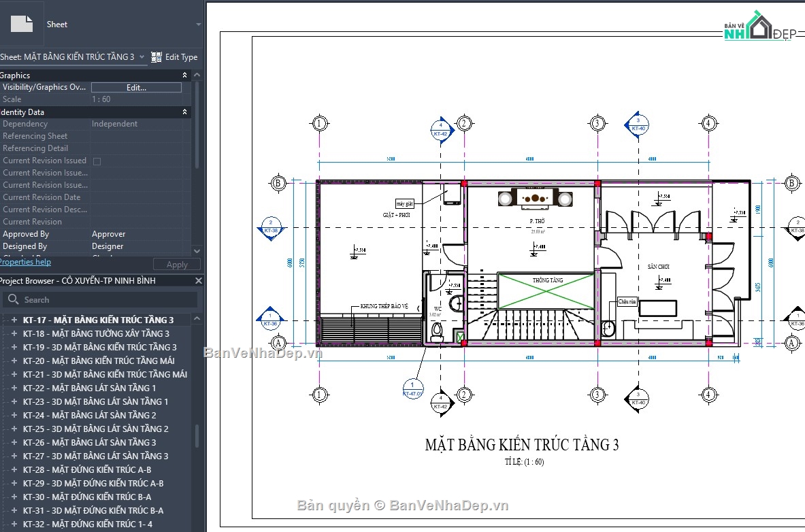Open the Sheet type selector dropdown arrow

pyautogui.click(x=198, y=24)
